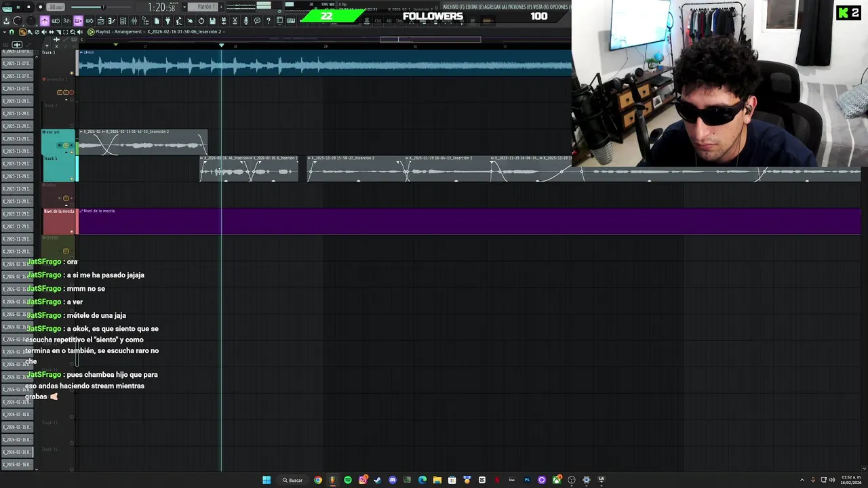This screenshot has height=488, width=868.
Task: Pause playback in FL Studio transport
Action: tap(18, 7)
